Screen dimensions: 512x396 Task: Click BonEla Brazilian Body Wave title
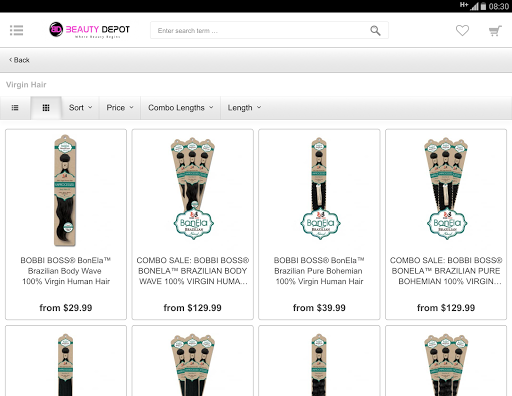pyautogui.click(x=66, y=271)
